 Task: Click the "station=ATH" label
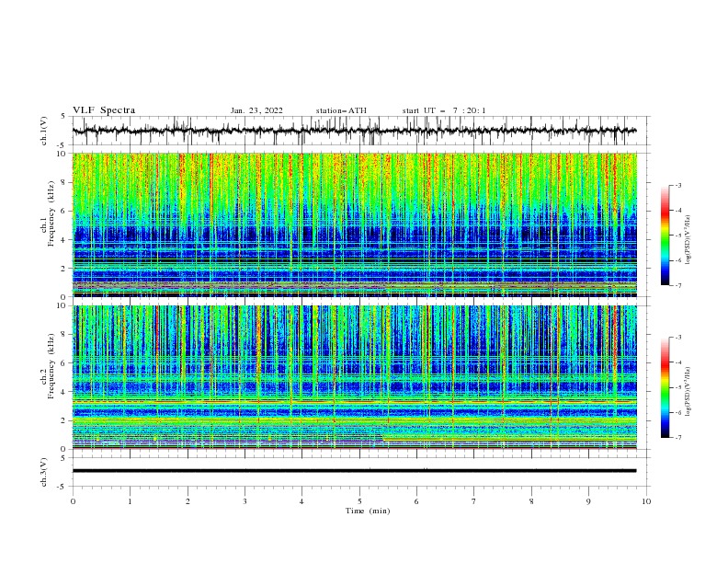click(x=341, y=110)
